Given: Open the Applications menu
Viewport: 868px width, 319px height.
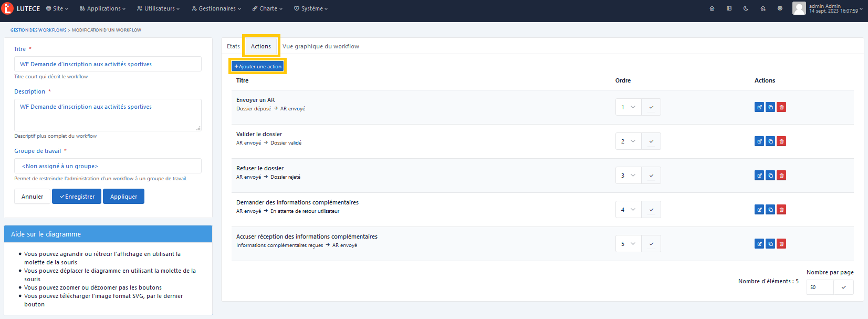Looking at the screenshot, I should [103, 8].
